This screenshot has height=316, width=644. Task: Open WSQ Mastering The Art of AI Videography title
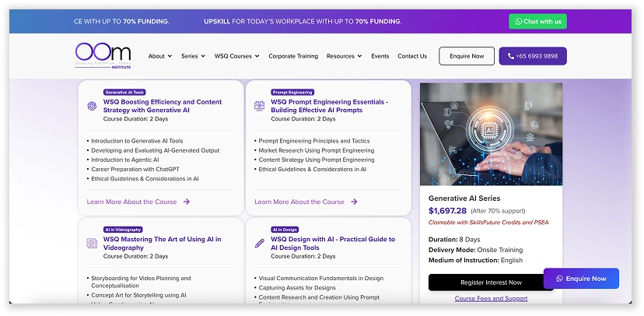pyautogui.click(x=162, y=244)
